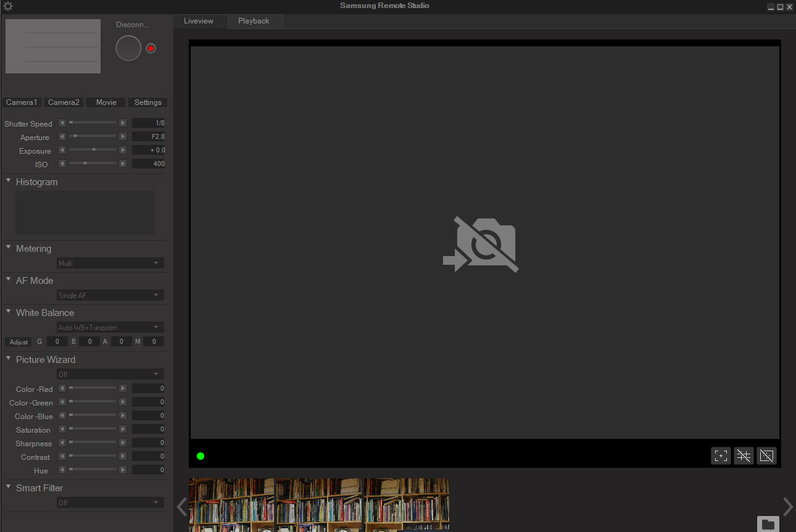796x532 pixels.
Task: Toggle the grid overlay icon
Action: pos(744,456)
